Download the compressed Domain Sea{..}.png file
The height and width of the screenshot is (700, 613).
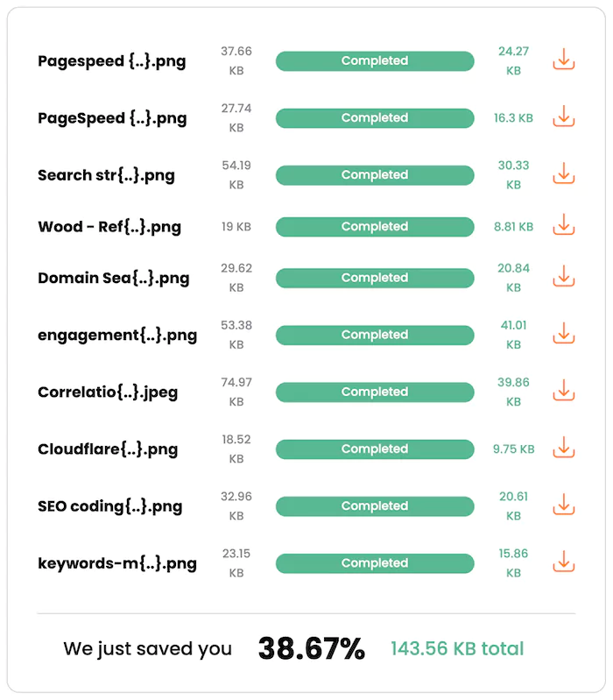coord(563,278)
